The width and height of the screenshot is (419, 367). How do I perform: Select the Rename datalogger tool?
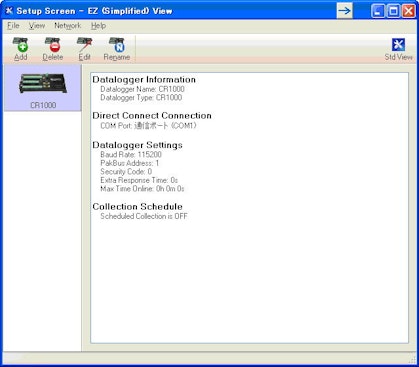117,49
